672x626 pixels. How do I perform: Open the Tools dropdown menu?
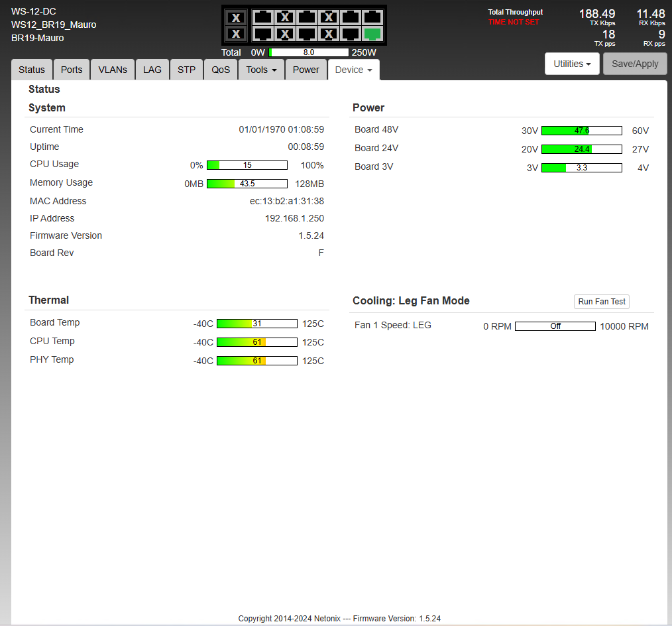pos(261,70)
